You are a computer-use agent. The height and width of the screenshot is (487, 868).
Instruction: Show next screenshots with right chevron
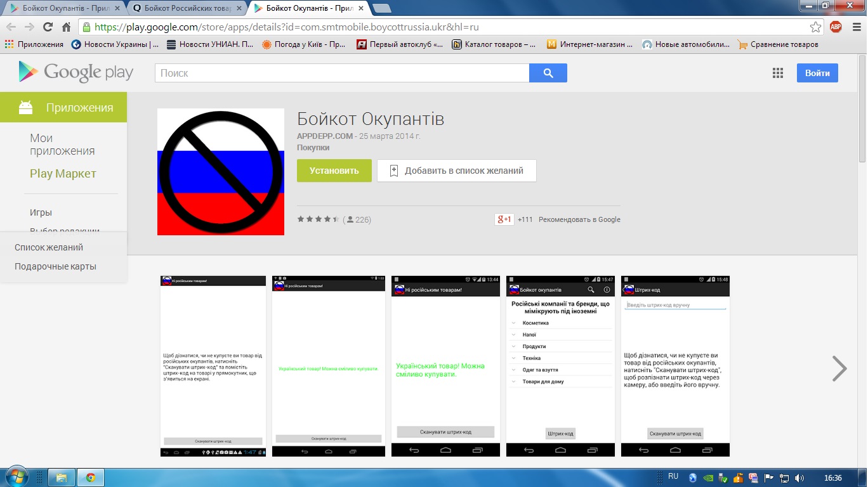coord(839,368)
